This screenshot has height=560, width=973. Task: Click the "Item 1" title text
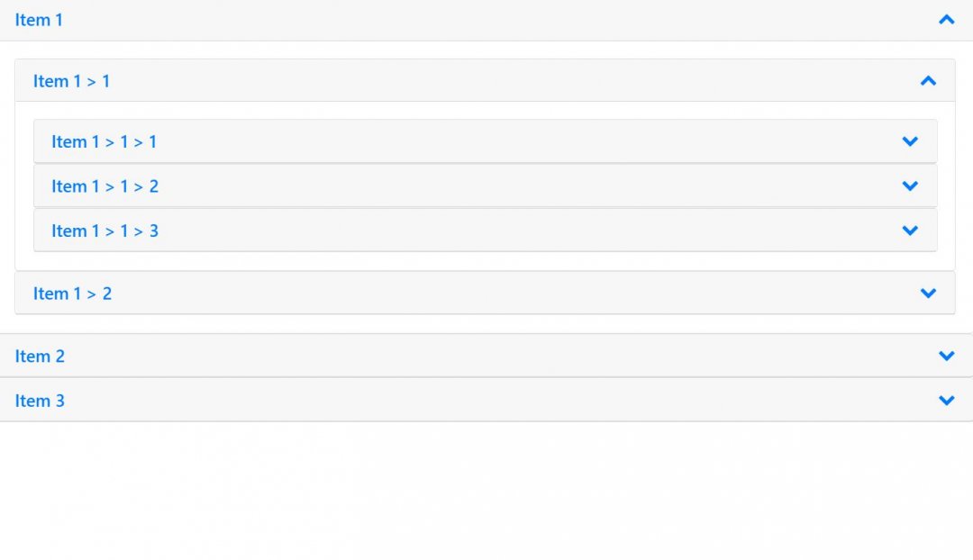point(39,20)
